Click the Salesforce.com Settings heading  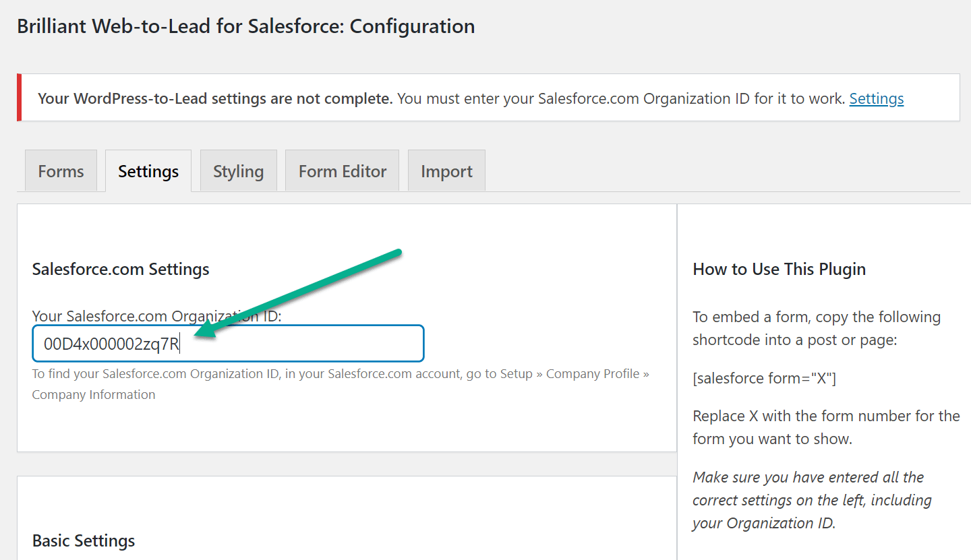point(121,269)
